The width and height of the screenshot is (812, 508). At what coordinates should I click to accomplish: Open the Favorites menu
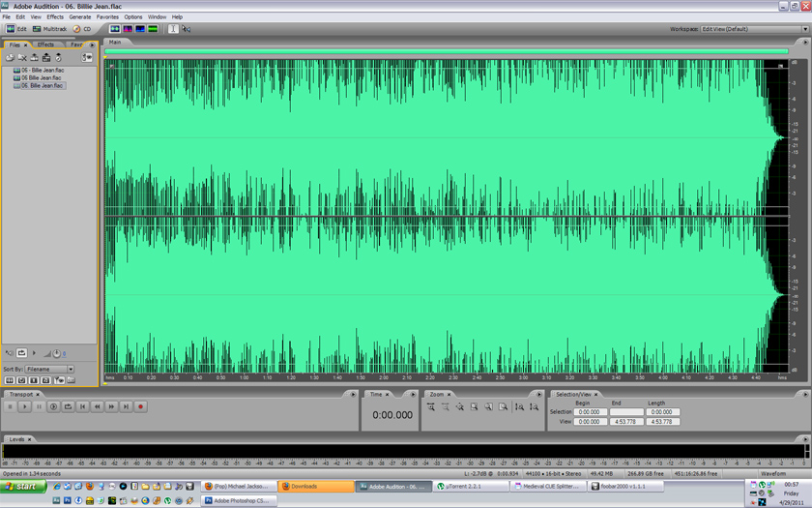pos(107,17)
